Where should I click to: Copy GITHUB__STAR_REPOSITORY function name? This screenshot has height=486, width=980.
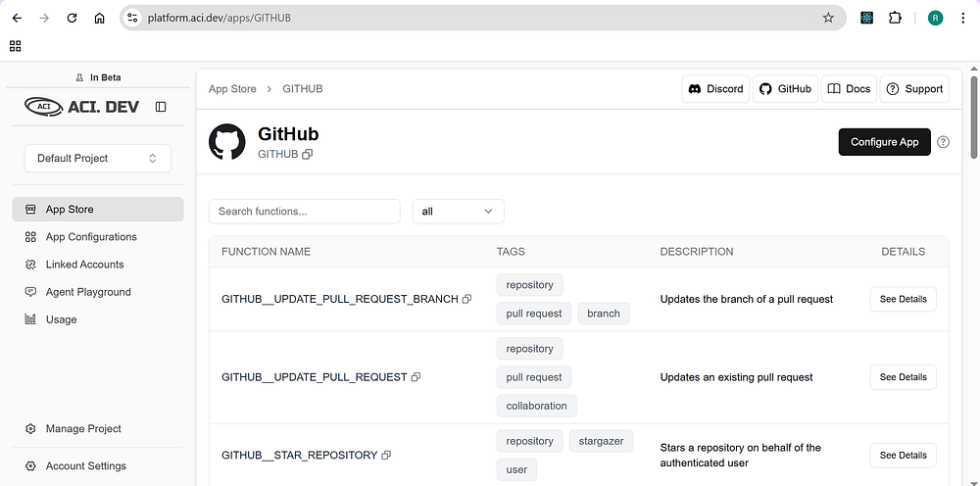click(x=385, y=456)
